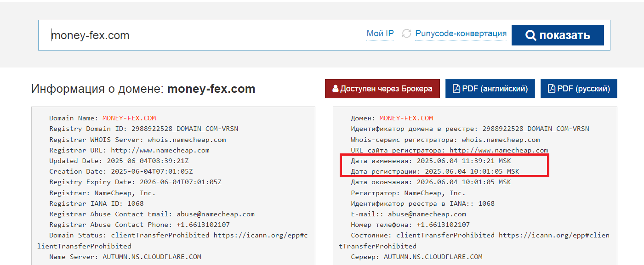Click the показать search button
This screenshot has height=265, width=644.
(x=558, y=35)
